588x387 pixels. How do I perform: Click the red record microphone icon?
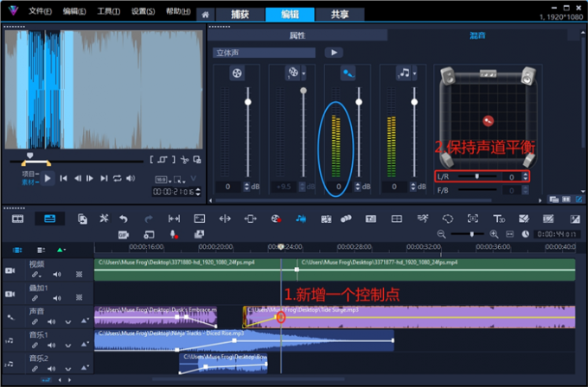174,234
